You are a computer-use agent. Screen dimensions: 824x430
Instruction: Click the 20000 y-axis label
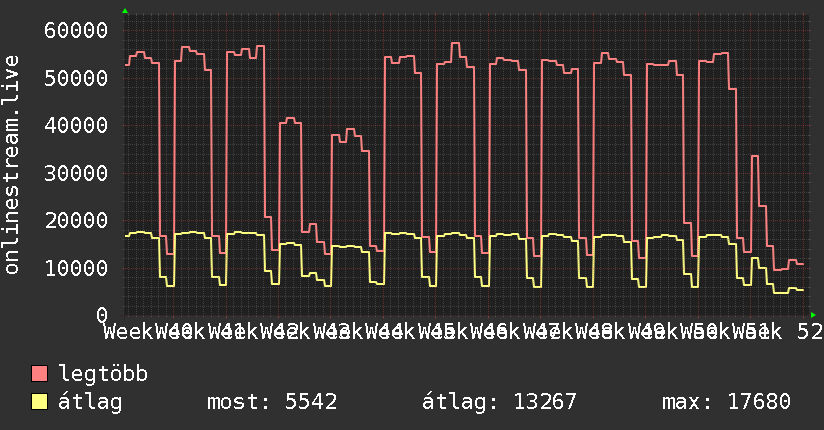click(x=76, y=221)
